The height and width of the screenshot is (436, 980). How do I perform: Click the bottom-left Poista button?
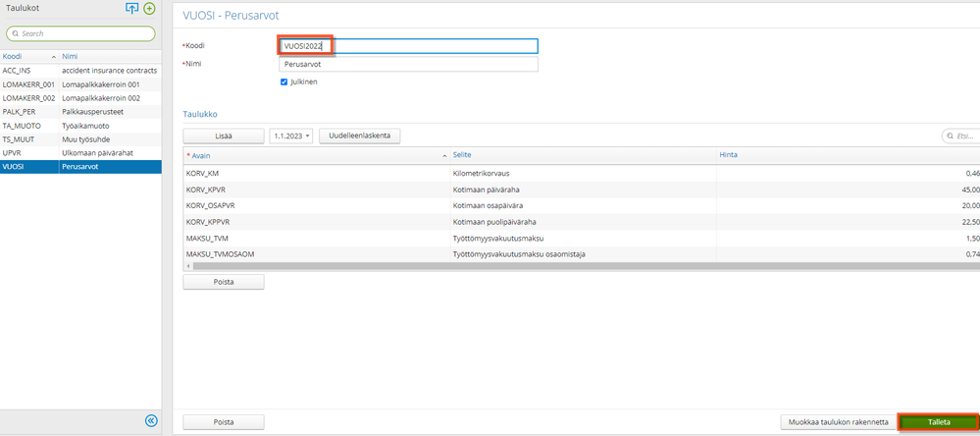[224, 422]
